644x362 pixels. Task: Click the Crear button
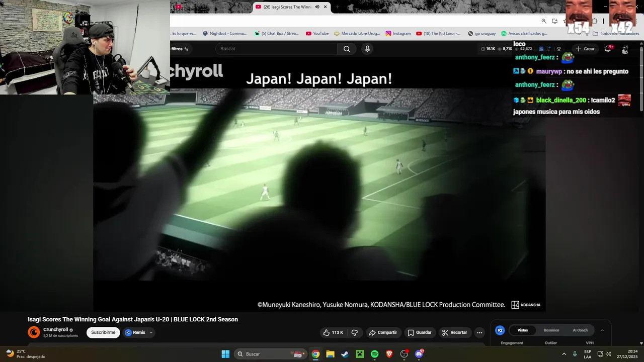point(585,49)
